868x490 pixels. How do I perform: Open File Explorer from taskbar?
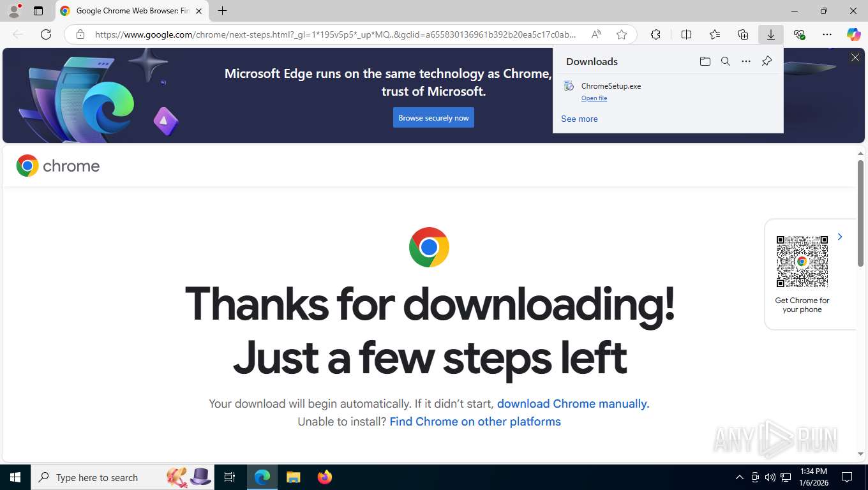click(293, 477)
